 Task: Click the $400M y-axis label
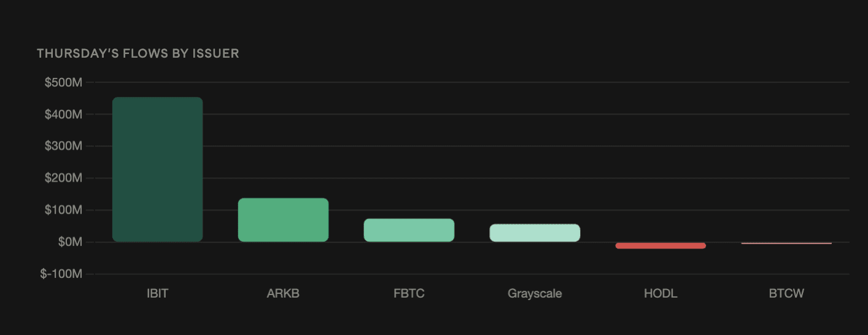63,115
